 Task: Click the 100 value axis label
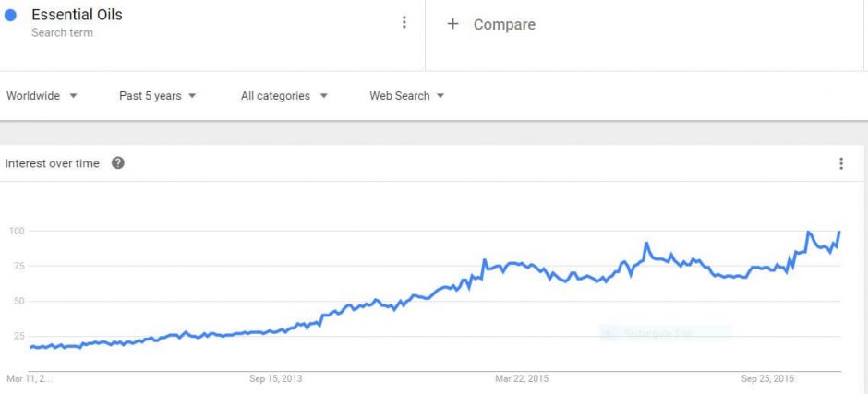point(17,230)
